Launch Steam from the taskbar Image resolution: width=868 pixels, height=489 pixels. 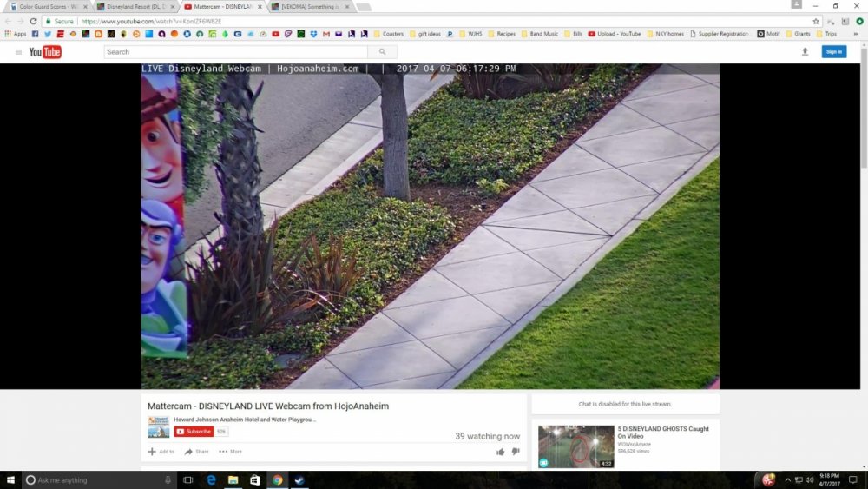click(x=299, y=479)
